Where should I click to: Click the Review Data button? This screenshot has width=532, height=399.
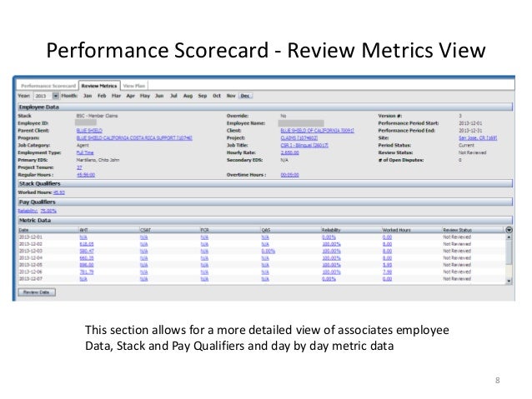click(x=37, y=292)
